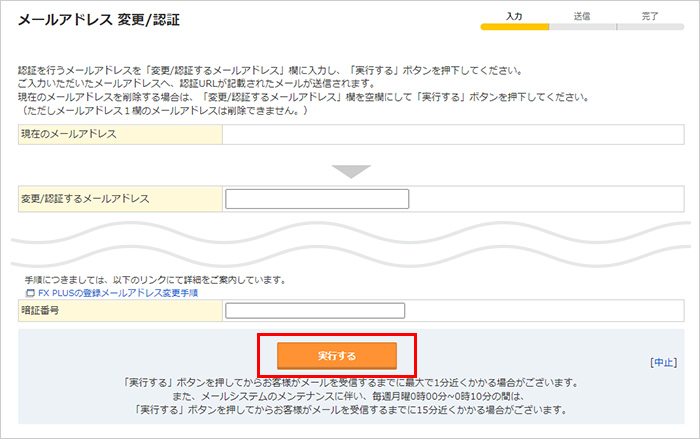
Task: Click into the 暗証番号 input box
Action: pyautogui.click(x=315, y=311)
